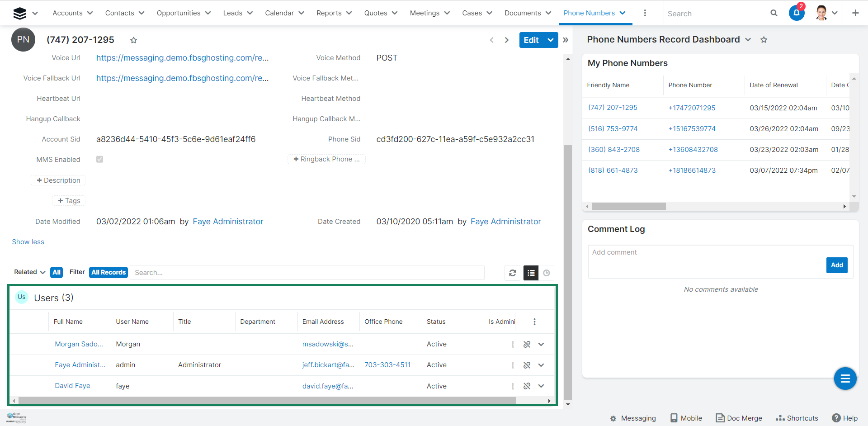868x426 pixels.
Task: Collapse the dashboard with the double-arrow icon
Action: pyautogui.click(x=566, y=40)
